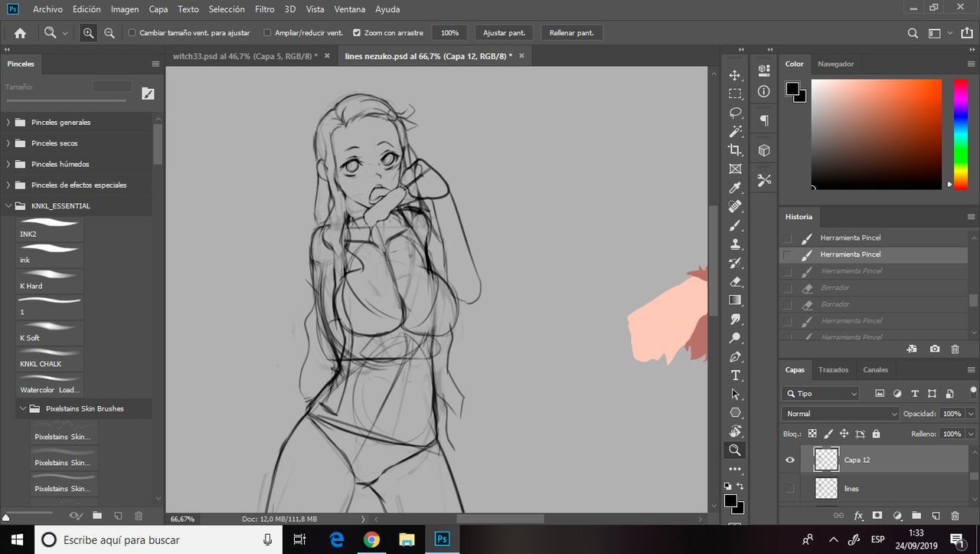Click the 100% zoom button
The image size is (980, 554).
coord(449,33)
